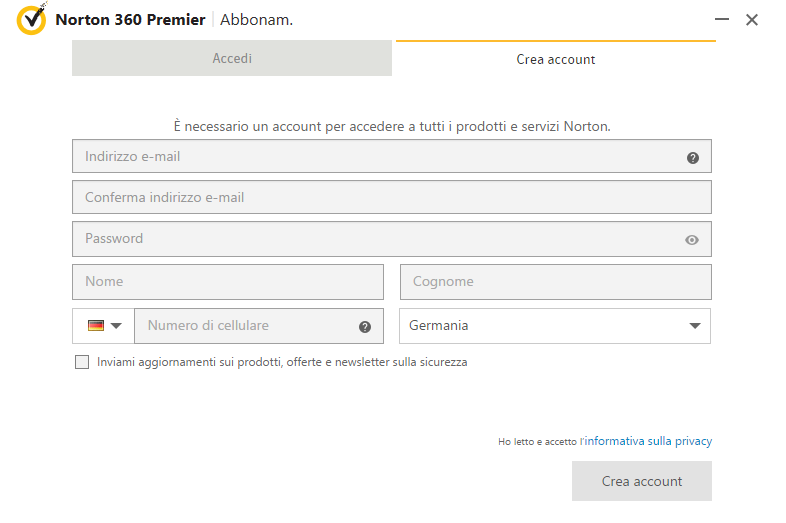Click the phone number help question mark icon
Image resolution: width=786 pixels, height=523 pixels.
tap(365, 327)
